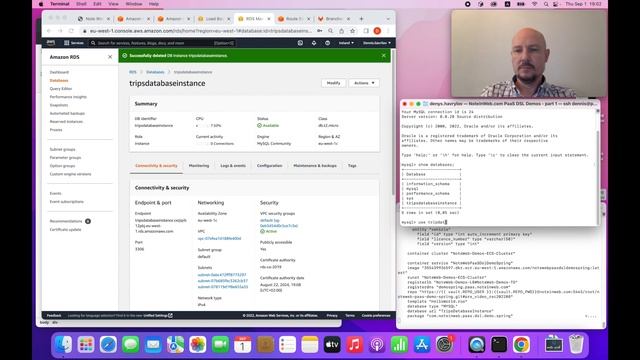Open the notifications bell in AWS header
The height and width of the screenshot is (360, 640).
[x=314, y=43]
